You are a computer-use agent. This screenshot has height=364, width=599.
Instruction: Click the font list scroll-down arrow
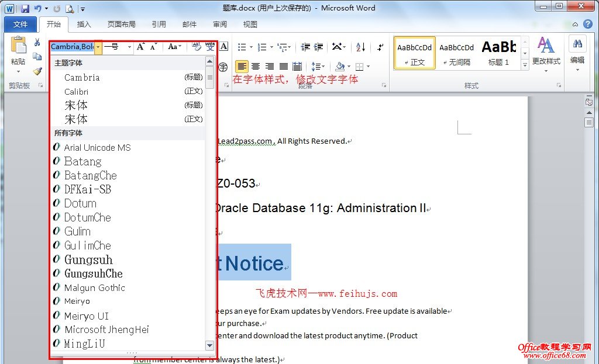[x=209, y=346]
